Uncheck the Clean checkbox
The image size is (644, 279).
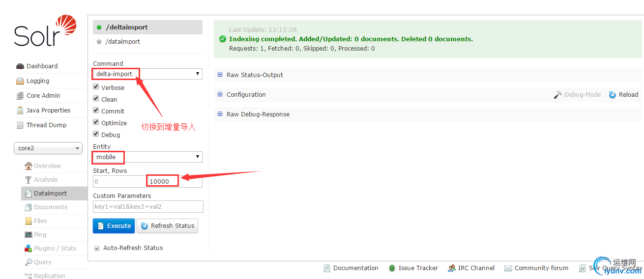[x=96, y=99]
